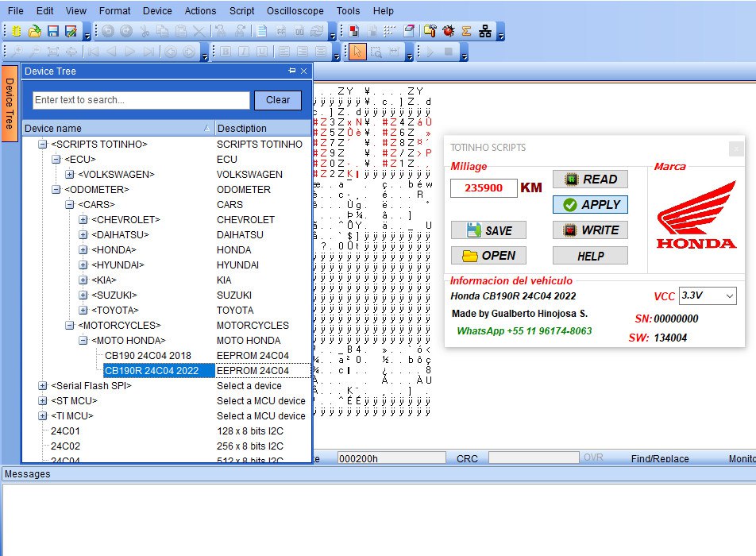Pin the Device Tree panel
Viewport: 756px width, 556px height.
pos(291,71)
